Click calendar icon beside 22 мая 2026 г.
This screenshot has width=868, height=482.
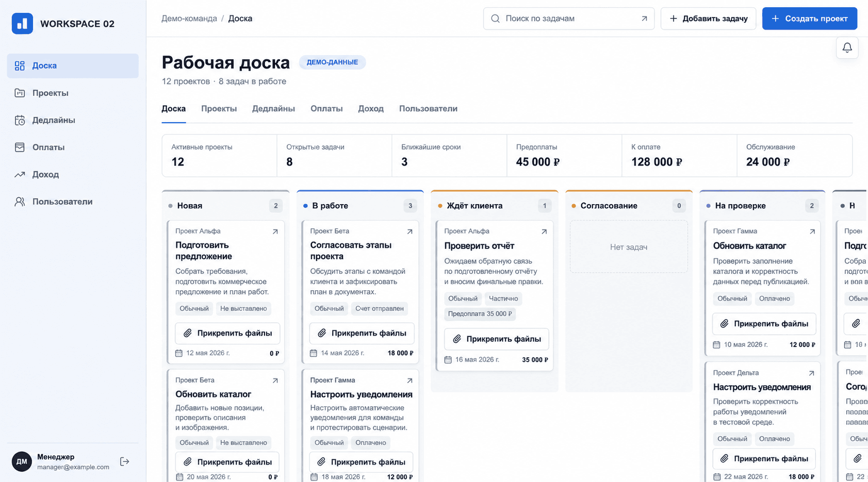tap(717, 477)
